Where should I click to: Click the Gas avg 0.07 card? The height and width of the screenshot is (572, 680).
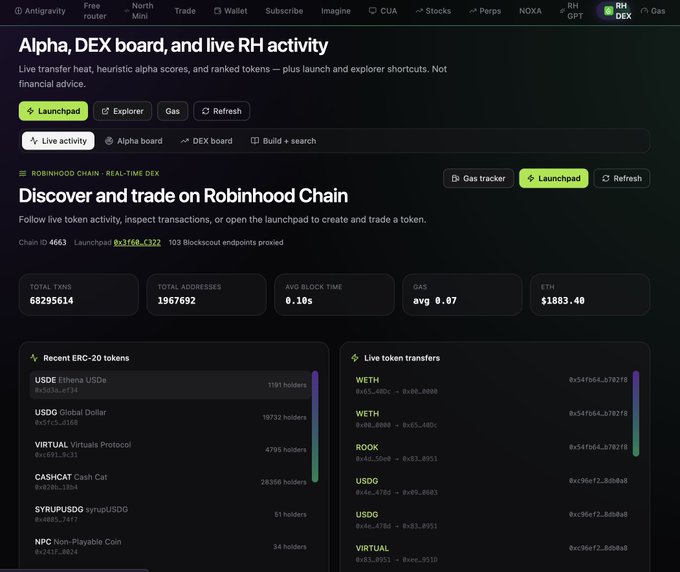coord(462,294)
